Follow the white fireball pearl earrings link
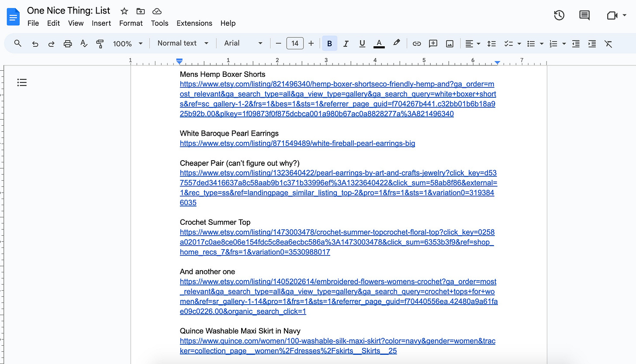The width and height of the screenshot is (636, 364). coord(297,143)
